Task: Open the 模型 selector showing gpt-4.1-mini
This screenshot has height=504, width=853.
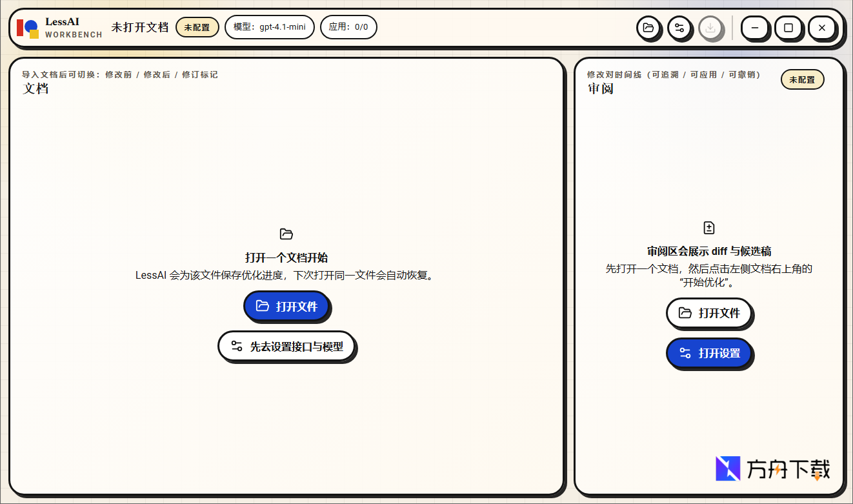Action: [269, 27]
